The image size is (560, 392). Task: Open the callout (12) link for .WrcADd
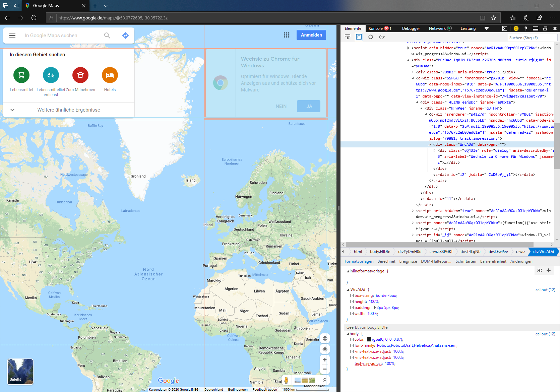pyautogui.click(x=545, y=290)
